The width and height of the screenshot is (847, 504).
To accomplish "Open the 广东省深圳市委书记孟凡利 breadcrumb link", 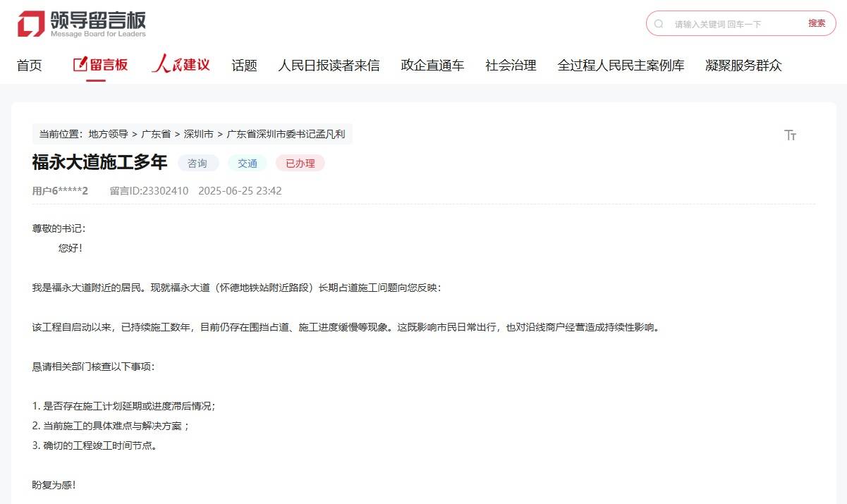I will (285, 134).
